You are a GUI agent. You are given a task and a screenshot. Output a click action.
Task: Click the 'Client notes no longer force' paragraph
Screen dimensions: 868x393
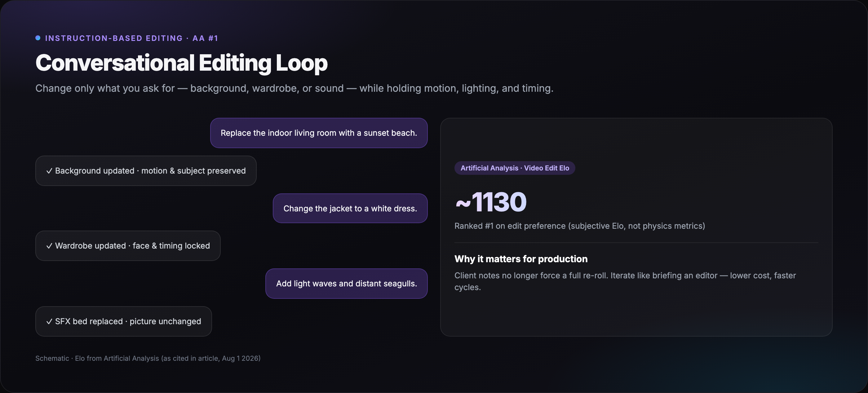tap(625, 281)
